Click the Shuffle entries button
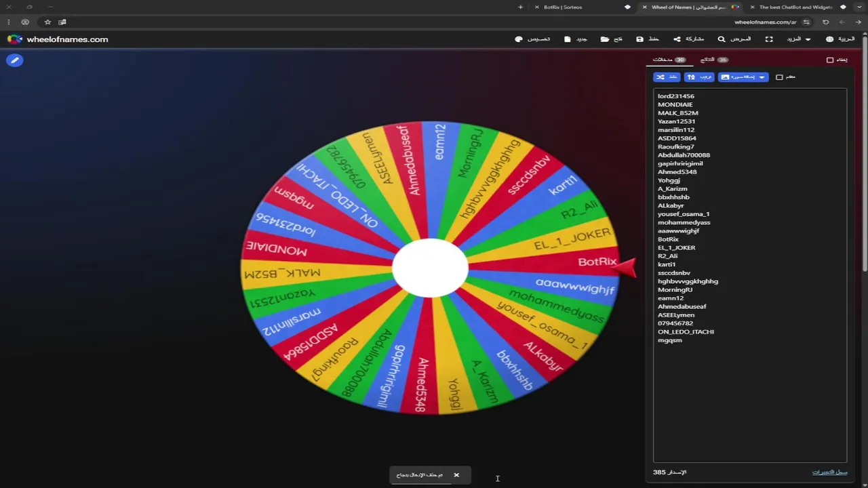Viewport: 868px width, 488px height. pyautogui.click(x=667, y=77)
